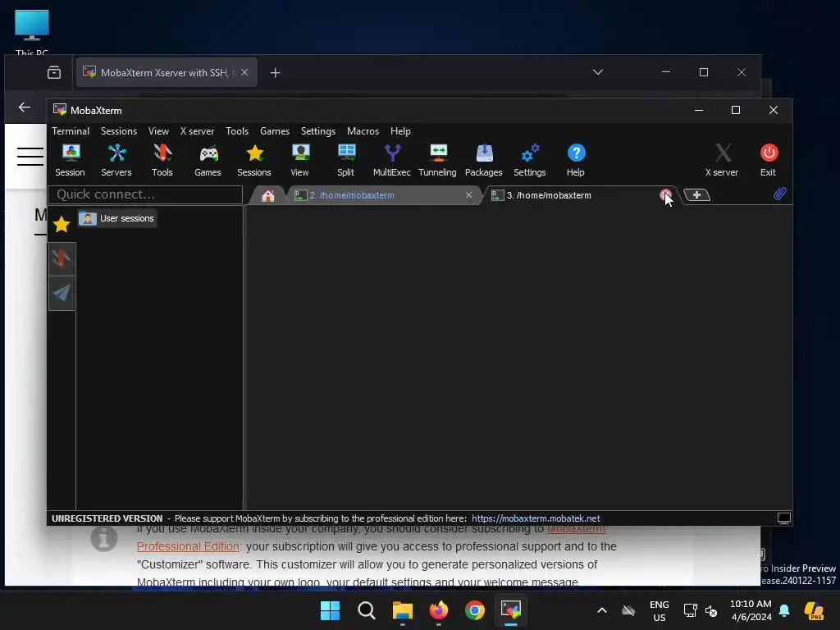840x630 pixels.
Task: Add a new terminal tab with plus
Action: click(x=697, y=195)
